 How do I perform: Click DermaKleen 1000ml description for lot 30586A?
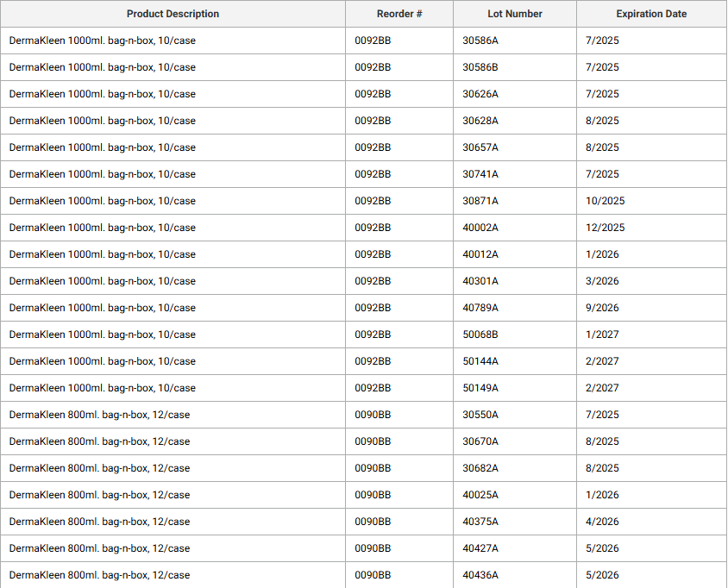(x=102, y=41)
